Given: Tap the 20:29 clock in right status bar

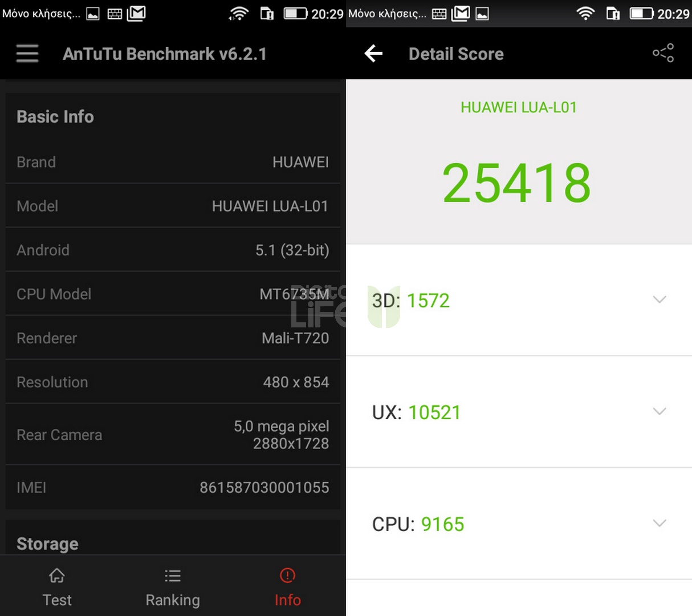Looking at the screenshot, I should pos(673,14).
